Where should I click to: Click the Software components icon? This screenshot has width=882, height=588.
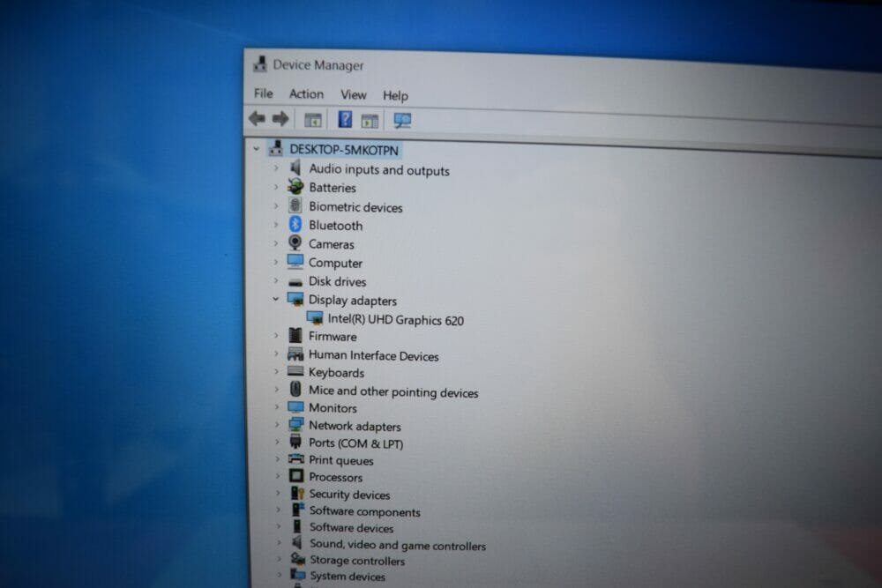point(297,510)
